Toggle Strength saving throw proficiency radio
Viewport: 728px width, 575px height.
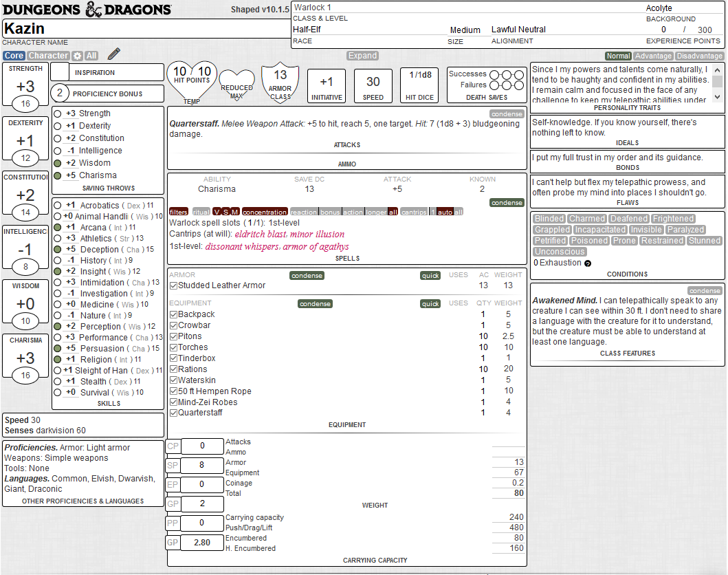click(x=58, y=113)
